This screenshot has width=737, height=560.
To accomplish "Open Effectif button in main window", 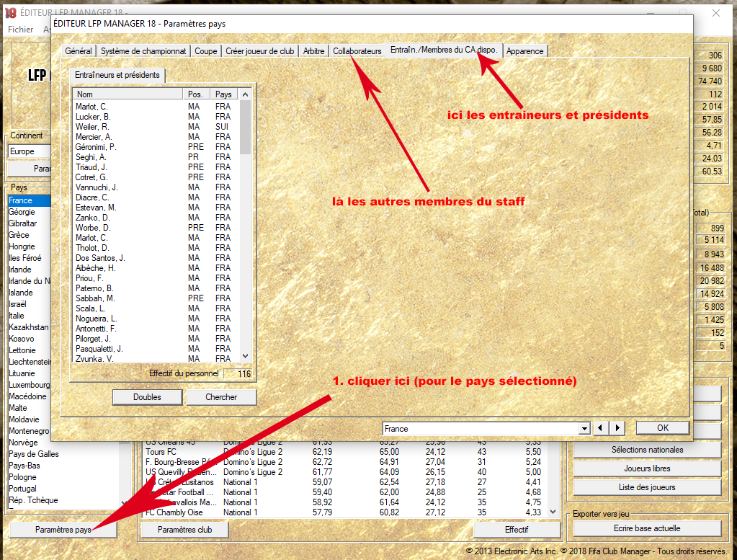I will coord(517,530).
